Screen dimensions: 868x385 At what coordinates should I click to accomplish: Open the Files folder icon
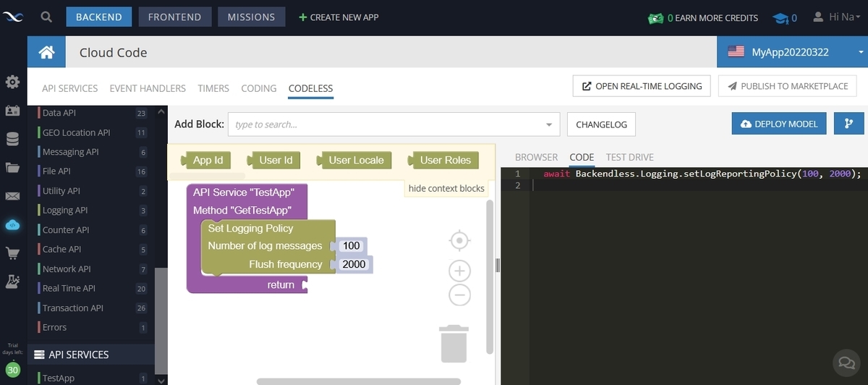pos(12,168)
